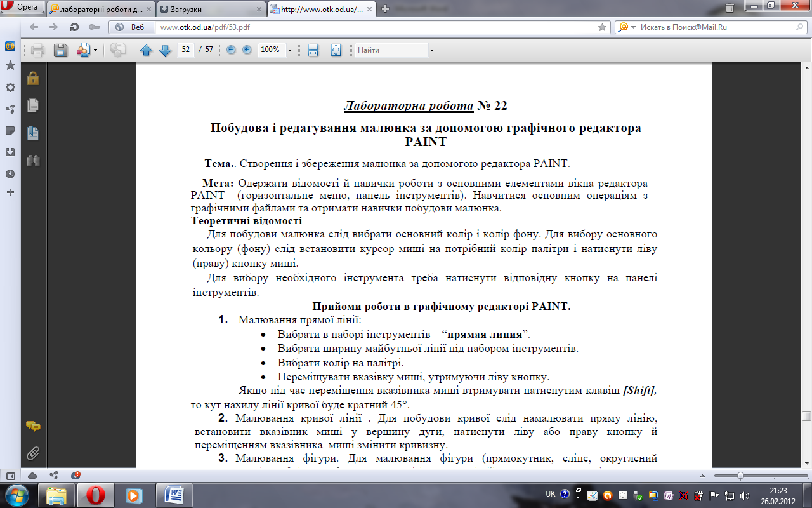Open the Notes panel in Opera sidebar
812x508 pixels.
click(x=10, y=130)
